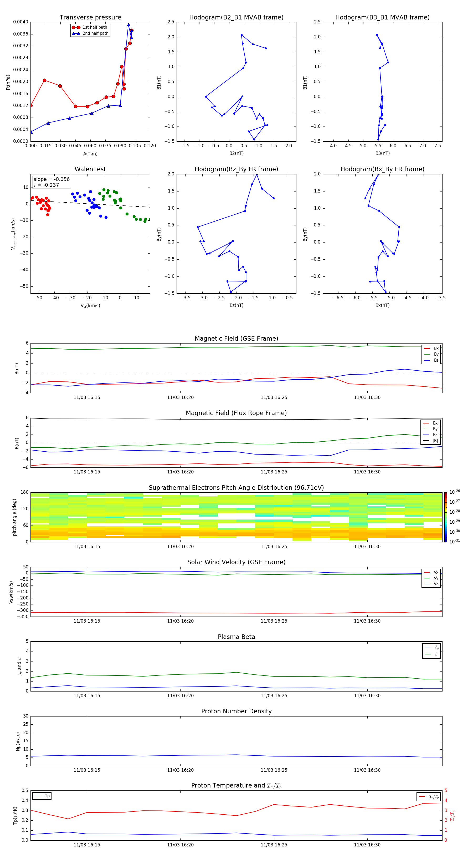
Task: Click the "pitch angle (deg)" y-axis label
Action: pos(14,517)
